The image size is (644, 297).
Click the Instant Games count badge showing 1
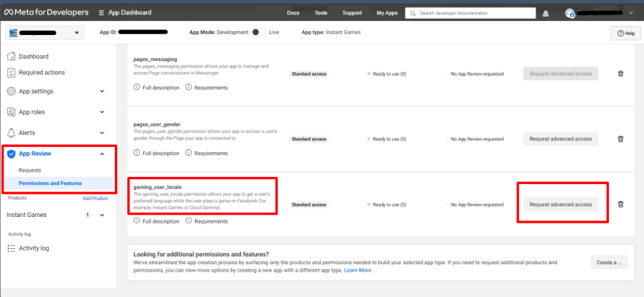pyautogui.click(x=87, y=215)
